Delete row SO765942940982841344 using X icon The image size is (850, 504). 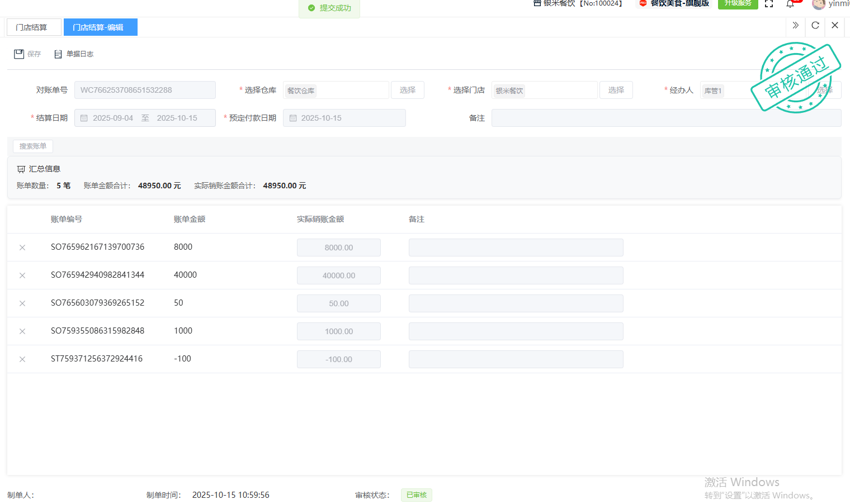[x=22, y=275]
